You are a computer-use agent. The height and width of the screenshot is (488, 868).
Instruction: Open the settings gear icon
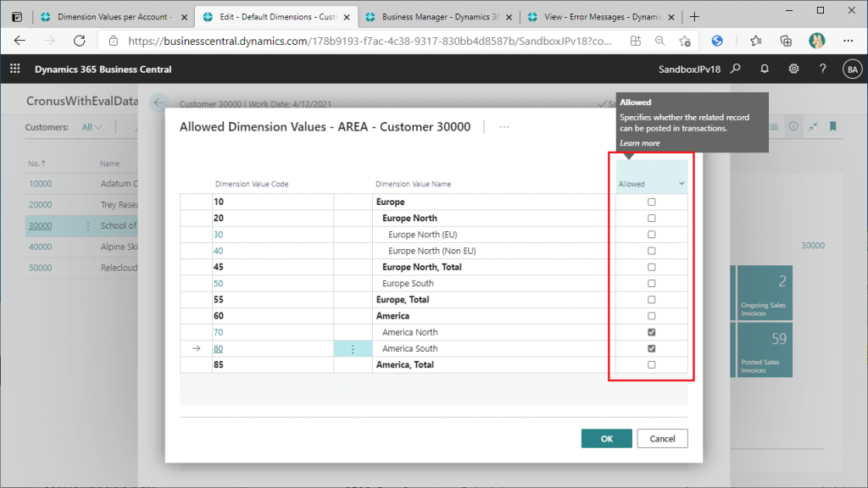tap(793, 69)
